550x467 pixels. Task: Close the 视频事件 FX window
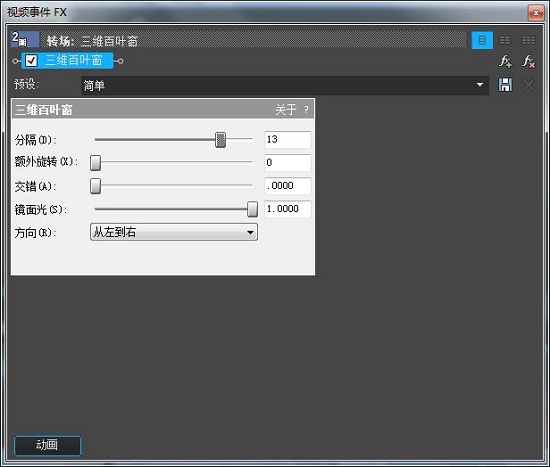[x=536, y=13]
